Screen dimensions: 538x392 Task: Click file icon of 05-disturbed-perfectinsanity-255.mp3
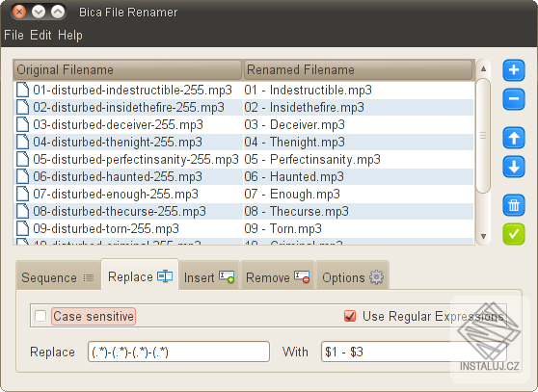click(22, 159)
